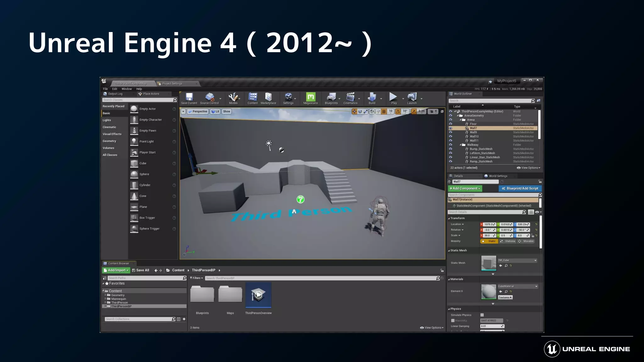
Task: Open the Modes toolbar icon
Action: (x=233, y=98)
